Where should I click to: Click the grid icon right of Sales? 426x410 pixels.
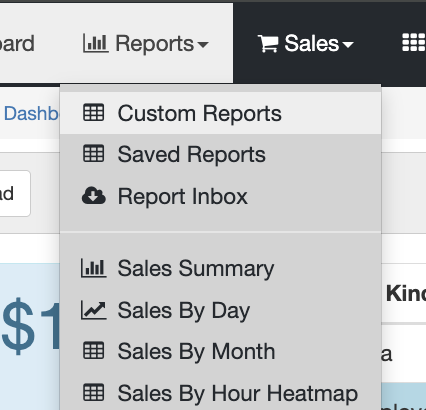pyautogui.click(x=414, y=43)
